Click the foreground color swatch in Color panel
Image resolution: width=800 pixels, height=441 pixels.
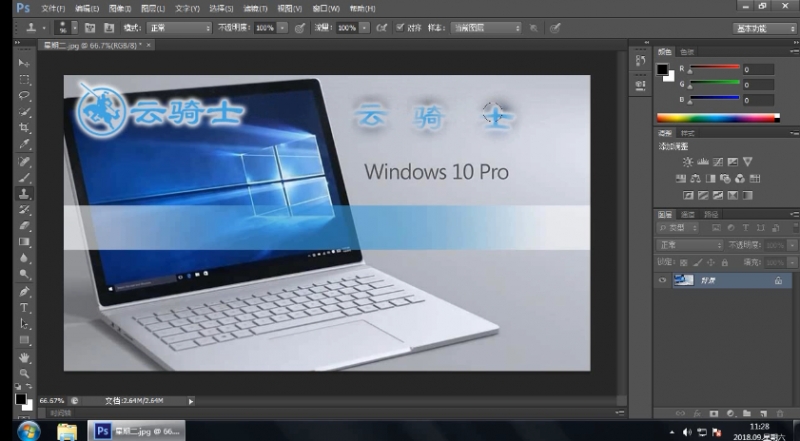pyautogui.click(x=662, y=69)
